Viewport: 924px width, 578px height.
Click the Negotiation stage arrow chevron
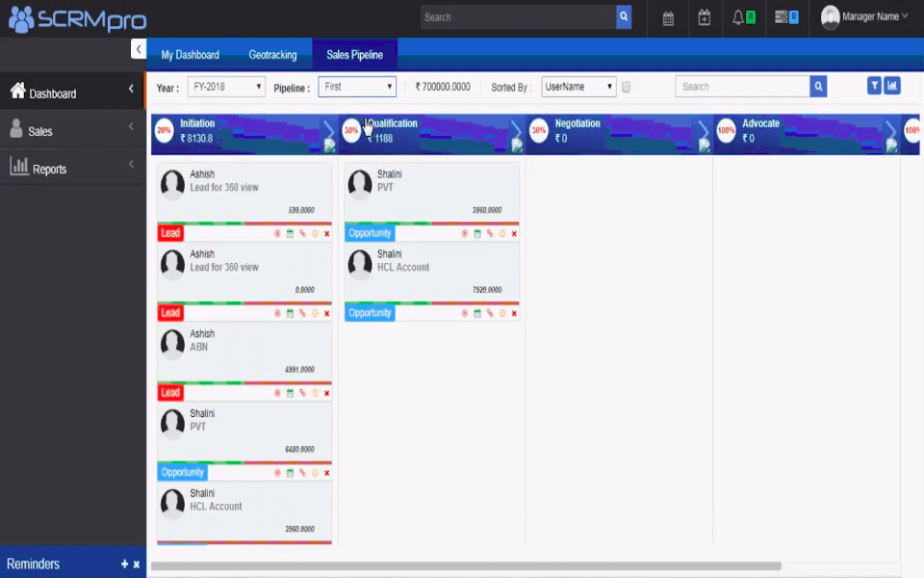coord(704,130)
